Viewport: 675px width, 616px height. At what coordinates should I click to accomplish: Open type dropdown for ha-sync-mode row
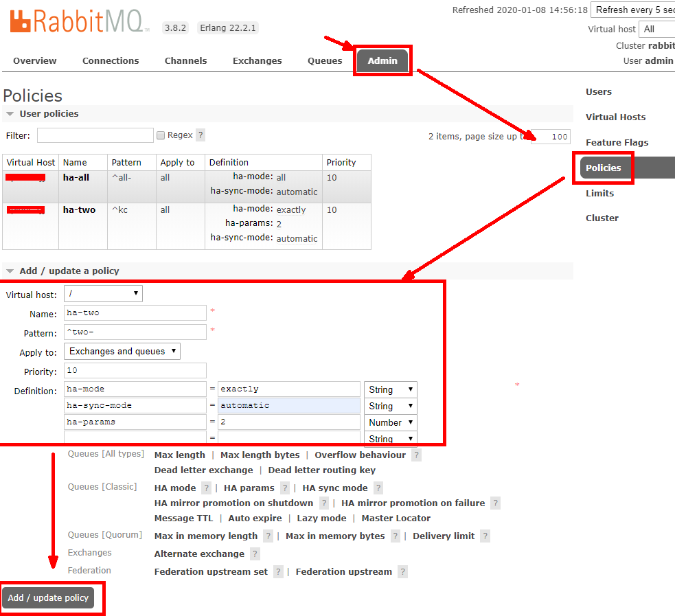pyautogui.click(x=391, y=406)
